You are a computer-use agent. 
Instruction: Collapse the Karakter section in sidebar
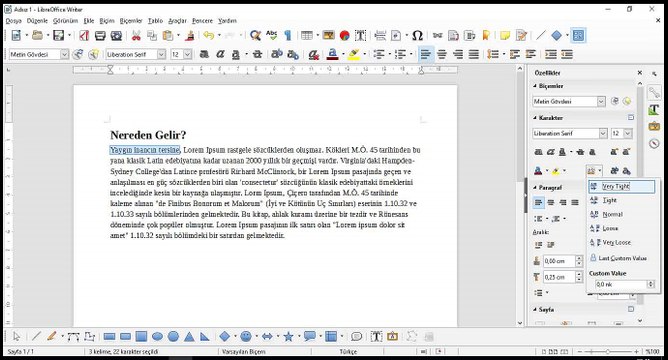click(535, 118)
